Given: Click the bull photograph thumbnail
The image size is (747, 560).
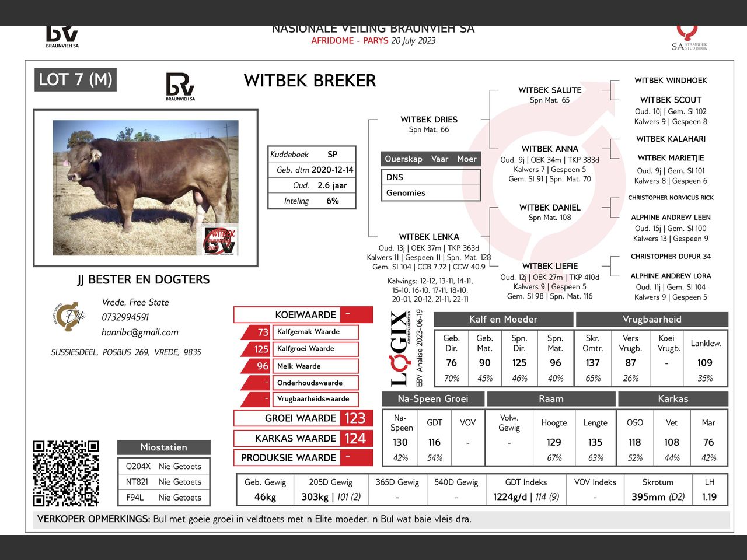Looking at the screenshot, I should (145, 188).
